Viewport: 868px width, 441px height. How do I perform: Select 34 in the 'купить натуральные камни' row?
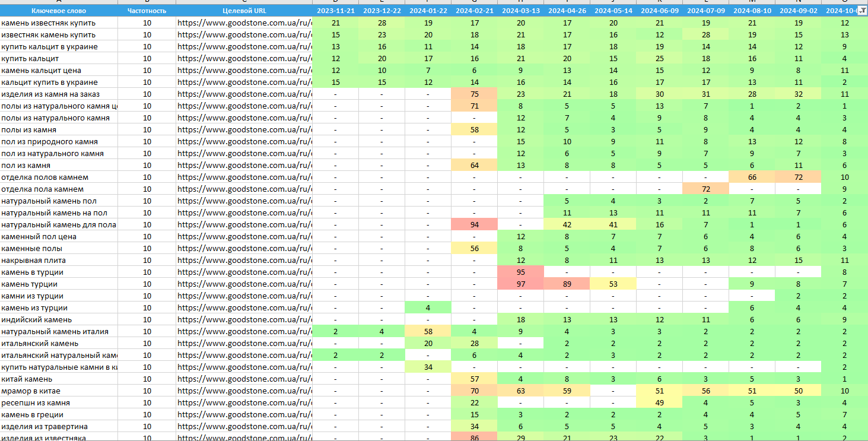coord(428,367)
